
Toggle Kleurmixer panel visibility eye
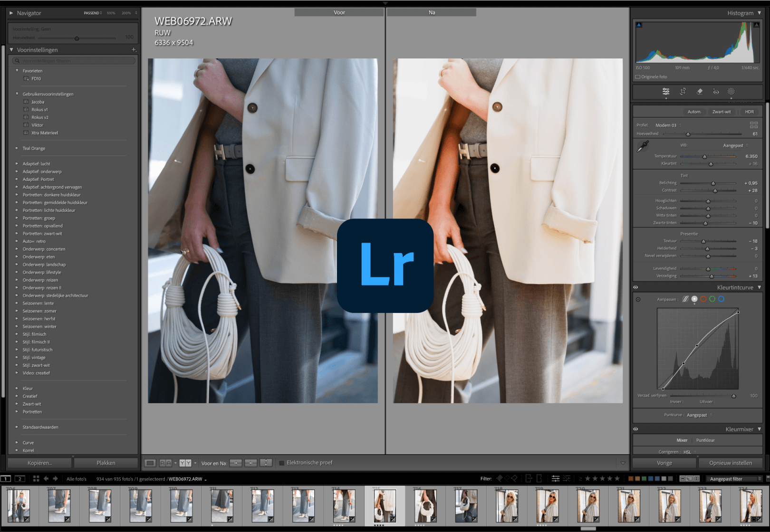pyautogui.click(x=635, y=429)
